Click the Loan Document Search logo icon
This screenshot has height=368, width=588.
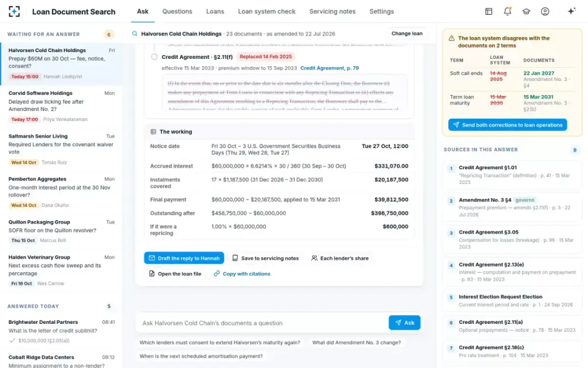[x=15, y=11]
